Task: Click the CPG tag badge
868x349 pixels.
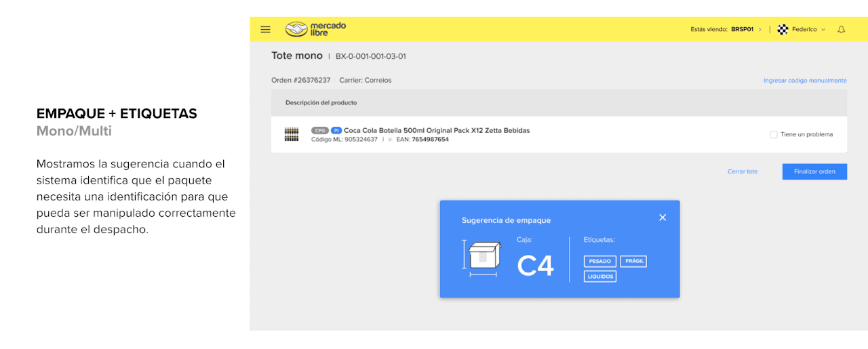Action: 319,130
